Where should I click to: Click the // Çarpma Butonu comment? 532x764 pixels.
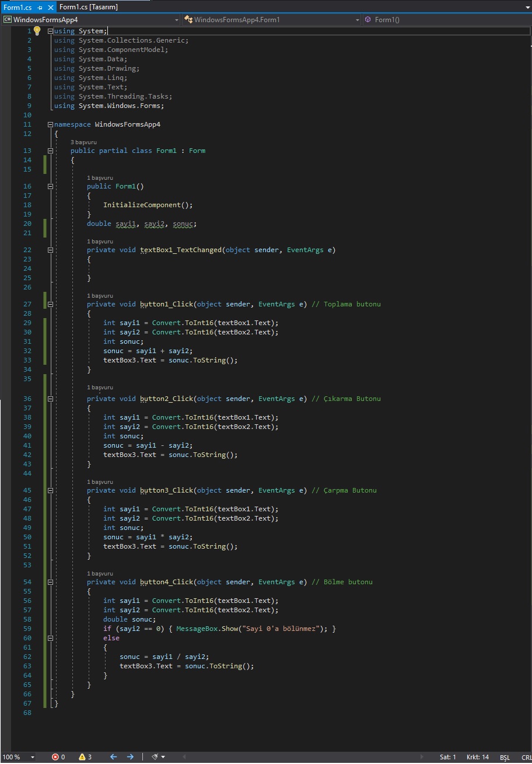pos(344,490)
